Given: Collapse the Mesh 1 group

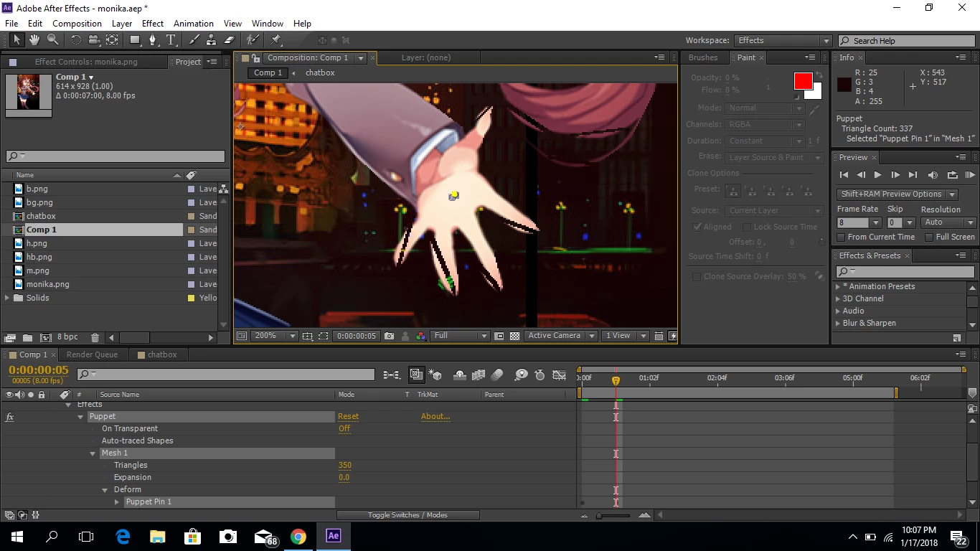Looking at the screenshot, I should click(93, 453).
